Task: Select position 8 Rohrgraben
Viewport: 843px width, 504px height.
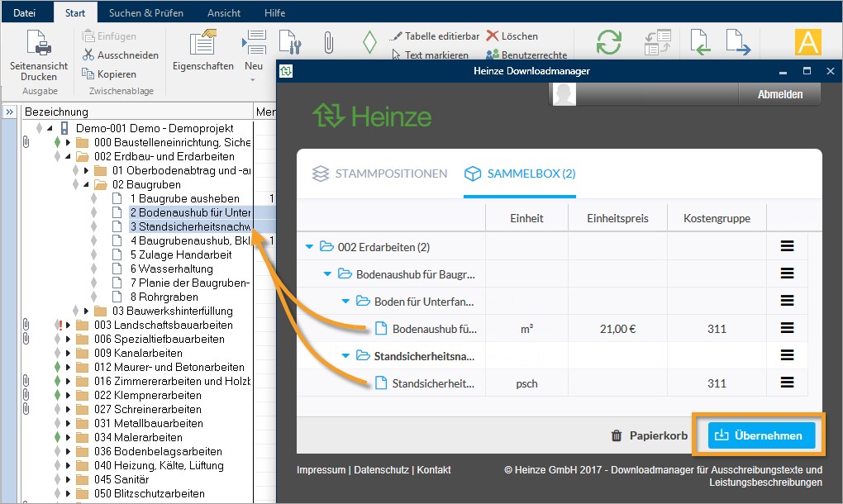Action: (x=164, y=297)
